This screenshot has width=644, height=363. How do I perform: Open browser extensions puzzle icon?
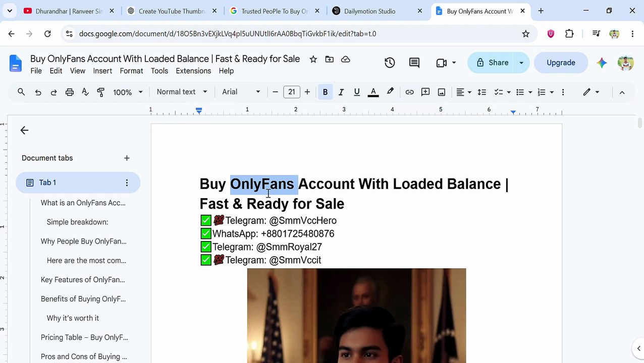point(569,34)
